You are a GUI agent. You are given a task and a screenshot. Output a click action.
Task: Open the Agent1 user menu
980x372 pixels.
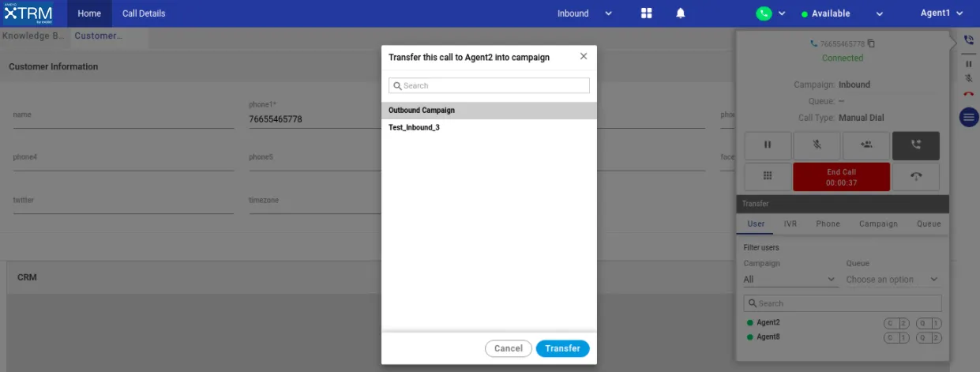[x=942, y=13]
